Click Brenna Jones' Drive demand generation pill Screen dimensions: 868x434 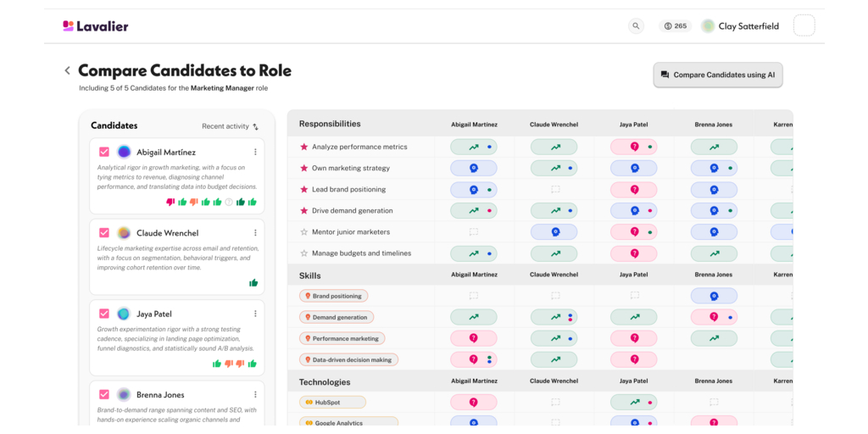[714, 210]
